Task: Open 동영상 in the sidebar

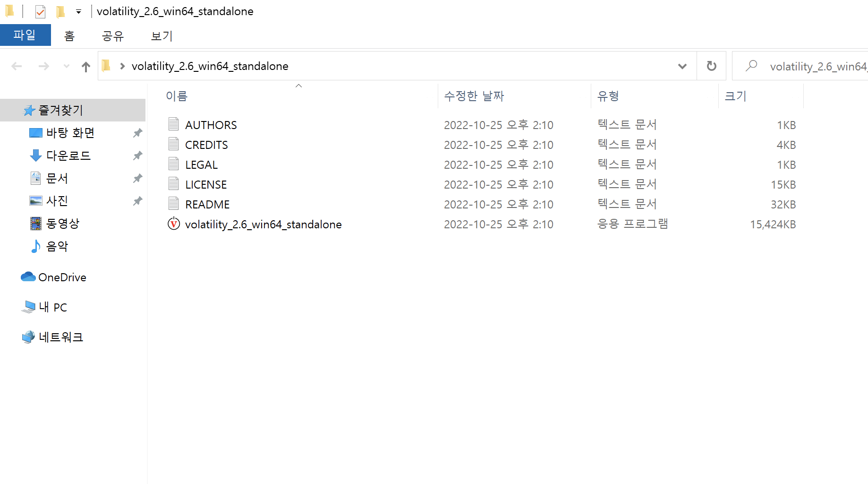Action: pyautogui.click(x=63, y=224)
